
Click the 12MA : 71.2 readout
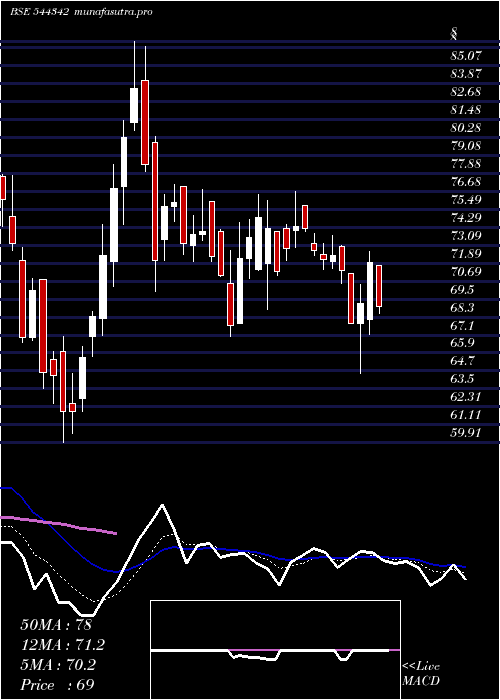(63, 645)
